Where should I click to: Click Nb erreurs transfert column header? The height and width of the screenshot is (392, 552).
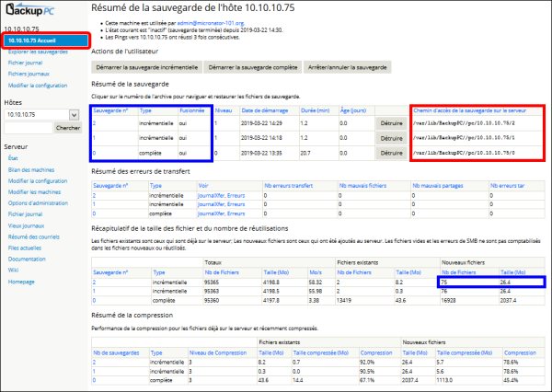(289, 186)
